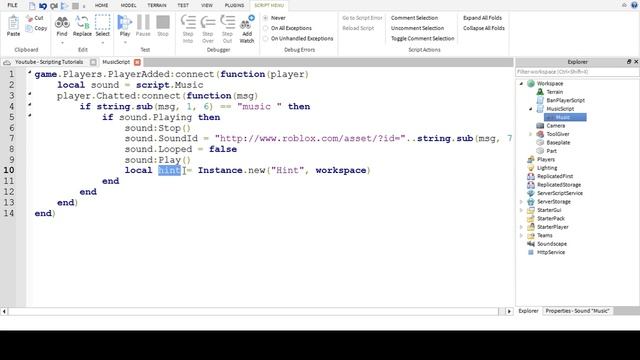The width and height of the screenshot is (640, 360).
Task: Click the New file icon in quick access bar
Action: [x=32, y=6]
